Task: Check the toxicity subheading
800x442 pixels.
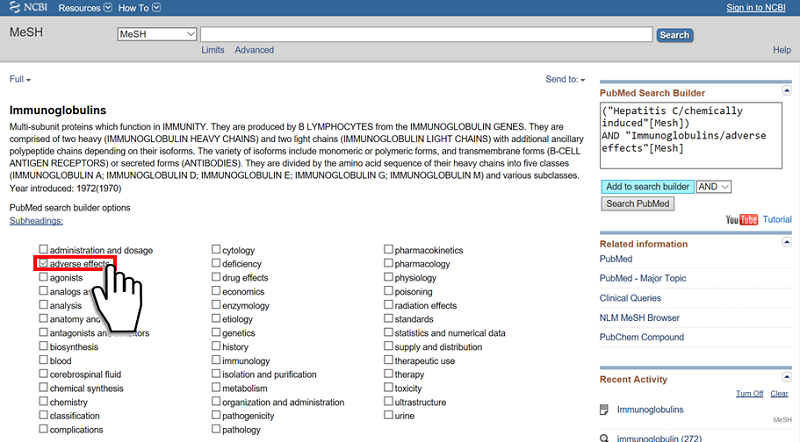Action: [388, 387]
